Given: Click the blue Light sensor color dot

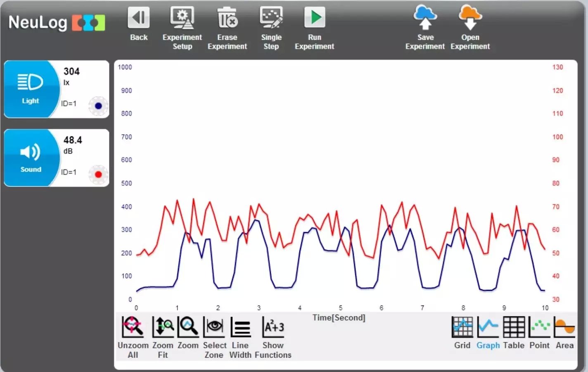Looking at the screenshot, I should pyautogui.click(x=98, y=106).
